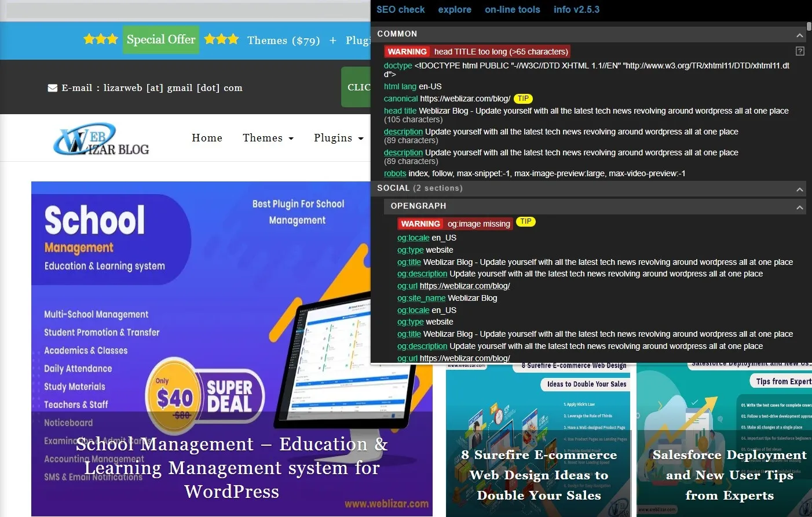Click the second description label

[x=403, y=152]
